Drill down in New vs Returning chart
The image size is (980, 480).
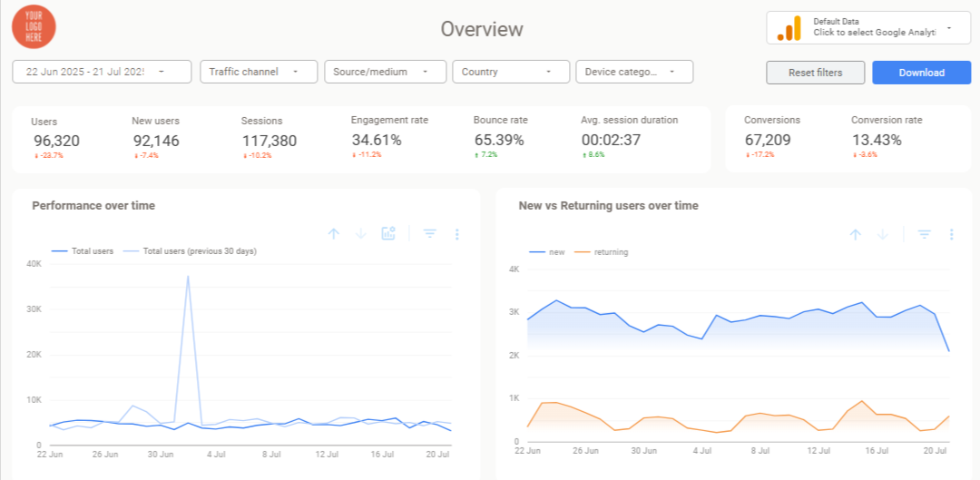point(883,234)
